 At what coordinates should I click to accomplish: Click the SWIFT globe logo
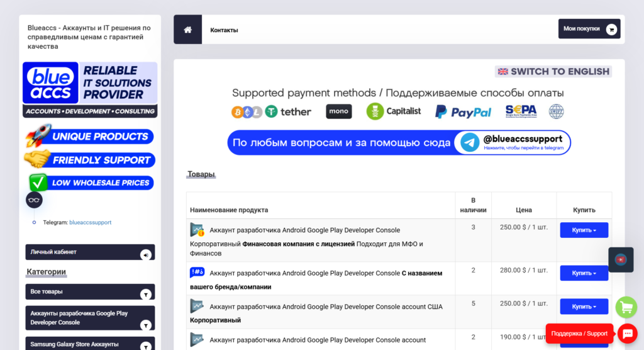click(556, 111)
